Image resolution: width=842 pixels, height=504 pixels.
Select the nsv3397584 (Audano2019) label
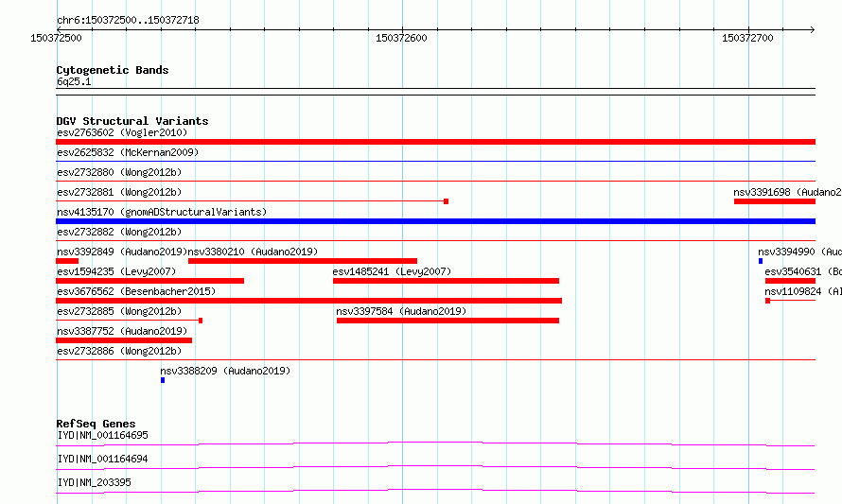point(401,311)
